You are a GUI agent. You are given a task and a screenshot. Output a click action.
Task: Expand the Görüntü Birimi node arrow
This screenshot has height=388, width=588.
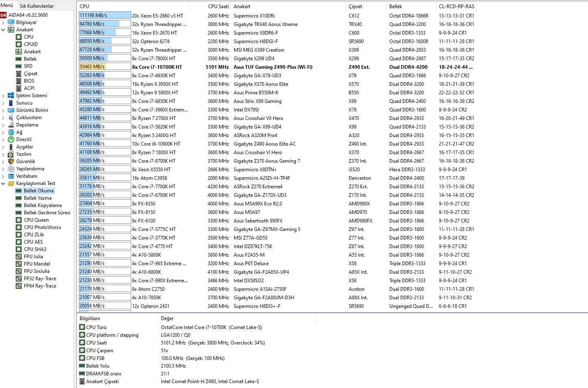point(3,110)
